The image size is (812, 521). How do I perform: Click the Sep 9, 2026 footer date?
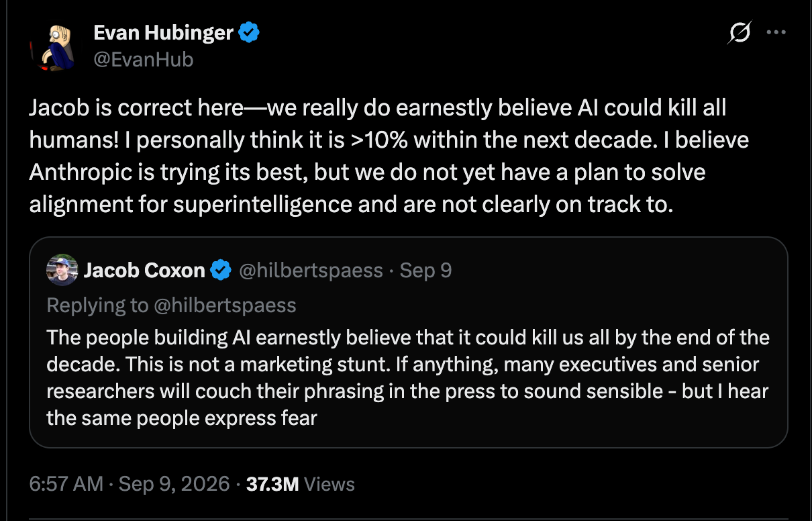174,484
